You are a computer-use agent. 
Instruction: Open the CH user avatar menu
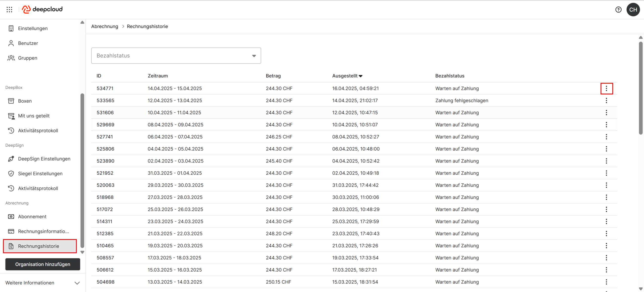coord(633,10)
